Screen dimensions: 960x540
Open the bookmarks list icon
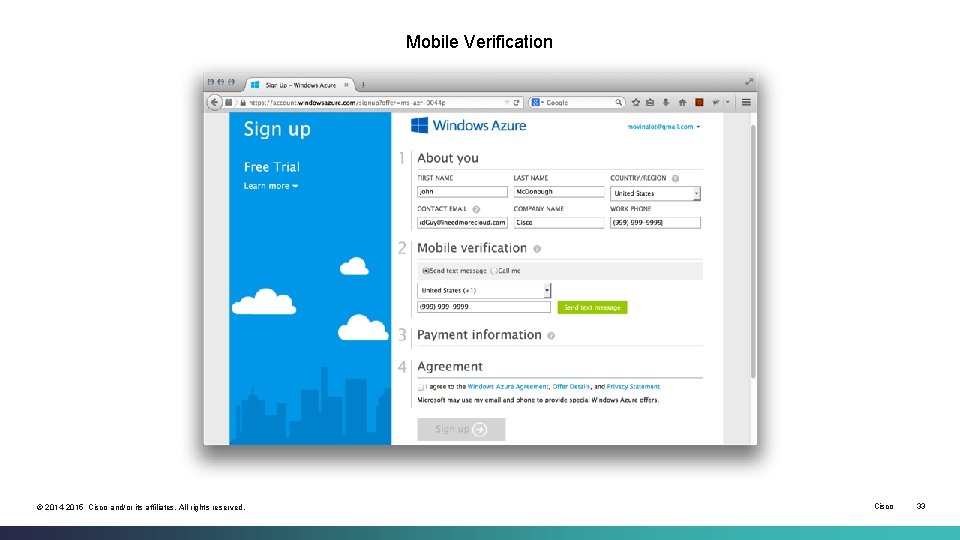pyautogui.click(x=650, y=103)
